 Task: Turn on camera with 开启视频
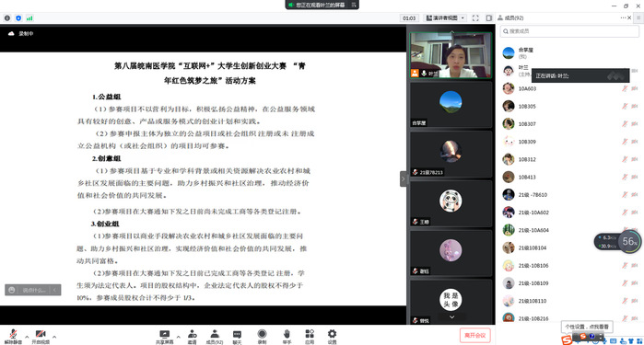point(41,334)
